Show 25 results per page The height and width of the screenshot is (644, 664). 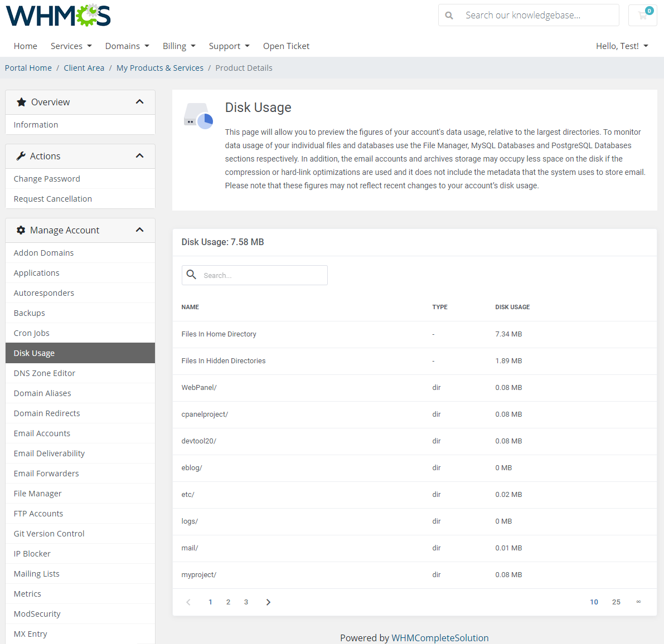[616, 602]
